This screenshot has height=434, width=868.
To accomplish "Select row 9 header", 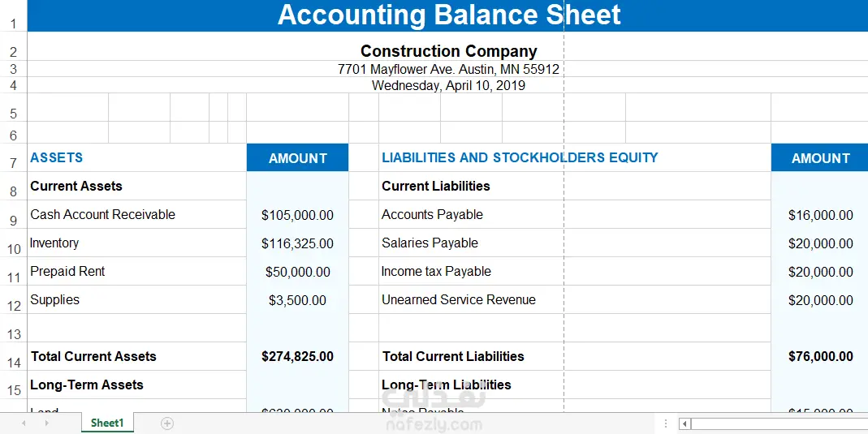I will [x=13, y=214].
